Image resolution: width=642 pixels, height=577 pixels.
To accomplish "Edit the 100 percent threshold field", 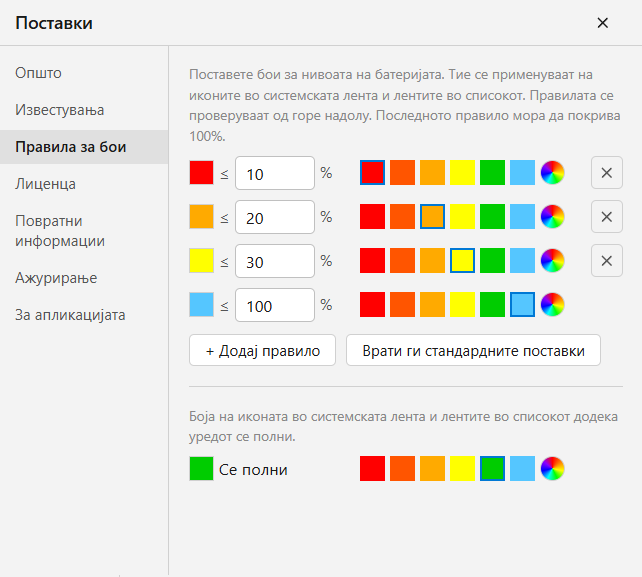I will pyautogui.click(x=275, y=305).
